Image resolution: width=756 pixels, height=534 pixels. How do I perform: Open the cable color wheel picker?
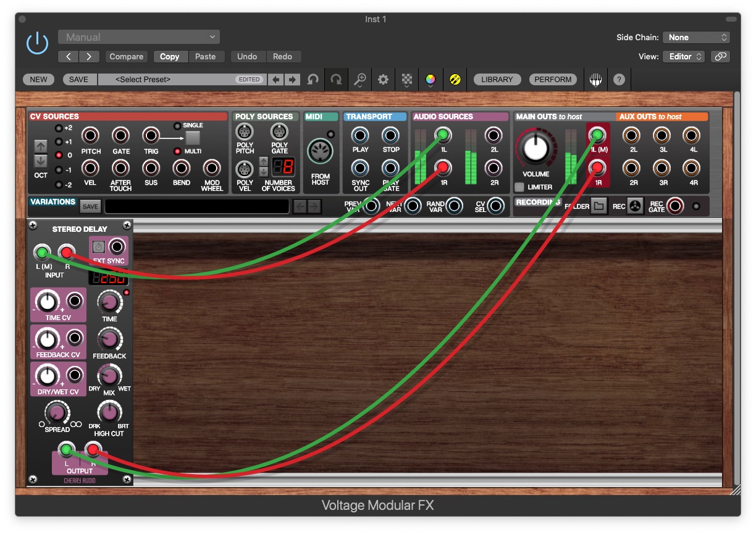point(431,79)
